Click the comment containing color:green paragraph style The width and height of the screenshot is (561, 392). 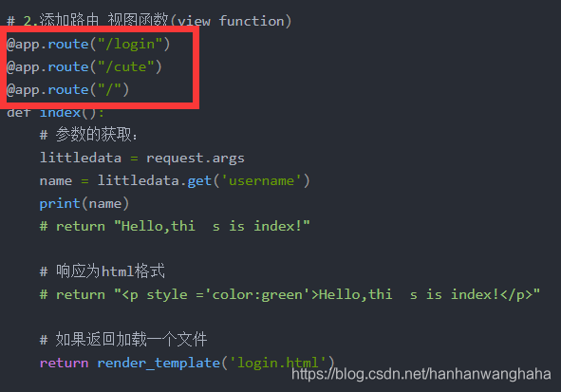coord(290,295)
